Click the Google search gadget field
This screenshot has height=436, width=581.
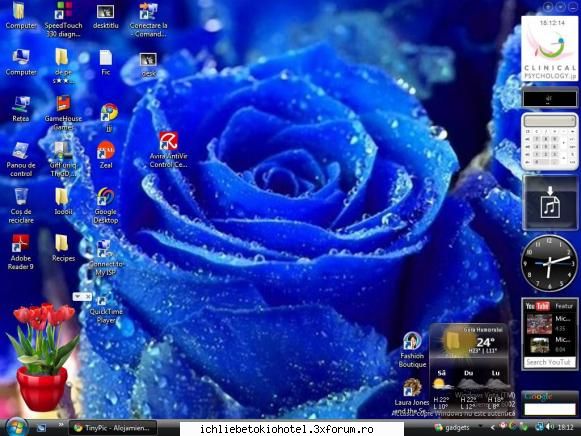click(550, 409)
